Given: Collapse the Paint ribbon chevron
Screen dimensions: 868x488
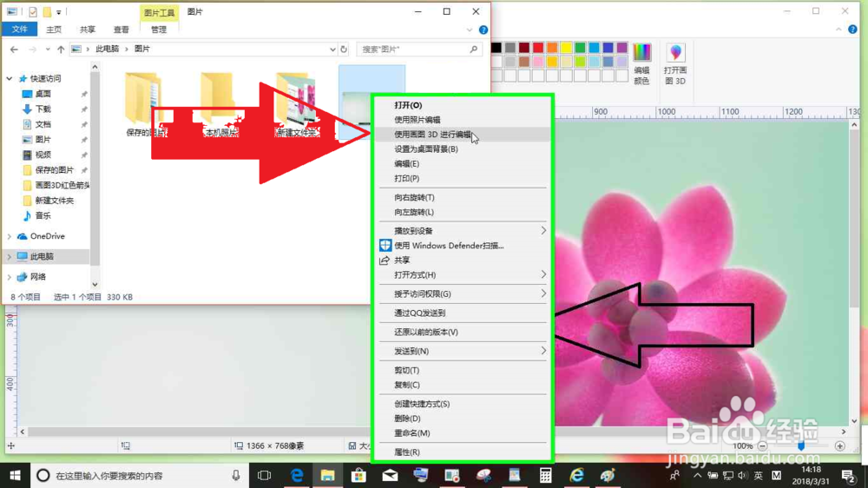Looking at the screenshot, I should pyautogui.click(x=838, y=30).
